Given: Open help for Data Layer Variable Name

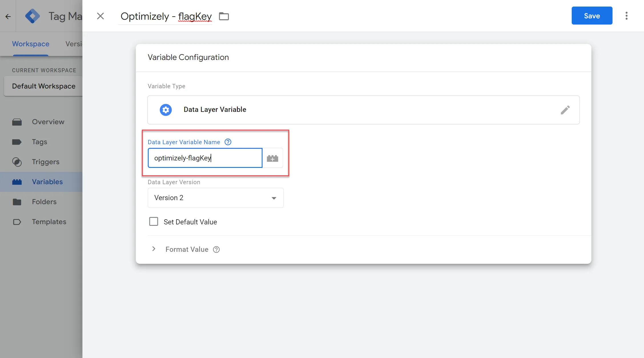Looking at the screenshot, I should 228,142.
